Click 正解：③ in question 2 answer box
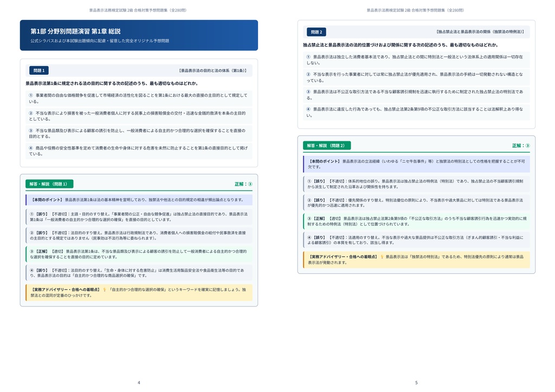Image resolution: width=555 pixels, height=392 pixels. (521, 145)
